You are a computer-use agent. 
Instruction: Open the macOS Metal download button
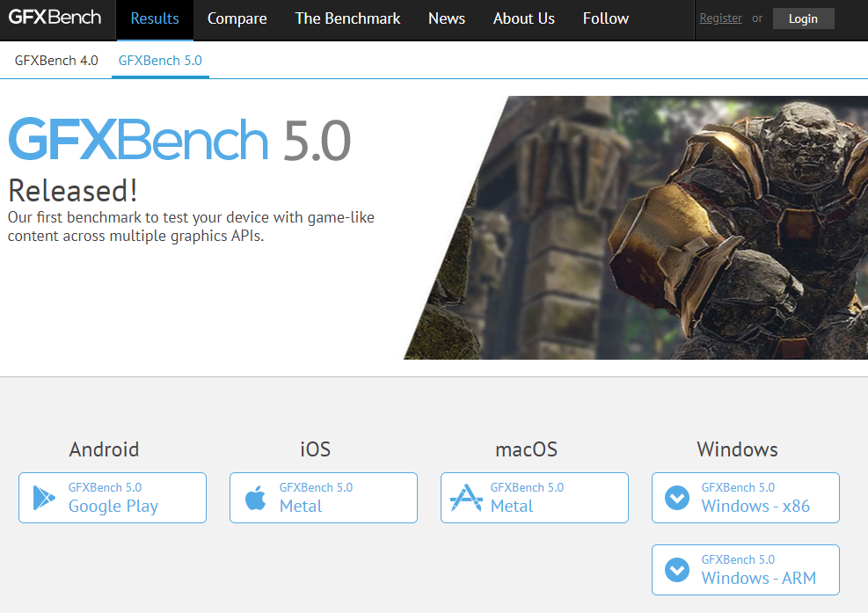click(x=534, y=498)
